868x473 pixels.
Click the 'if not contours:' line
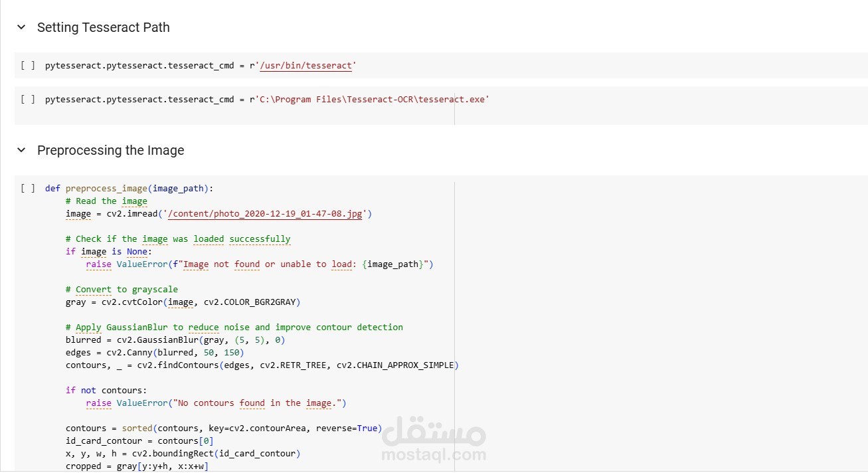click(106, 390)
